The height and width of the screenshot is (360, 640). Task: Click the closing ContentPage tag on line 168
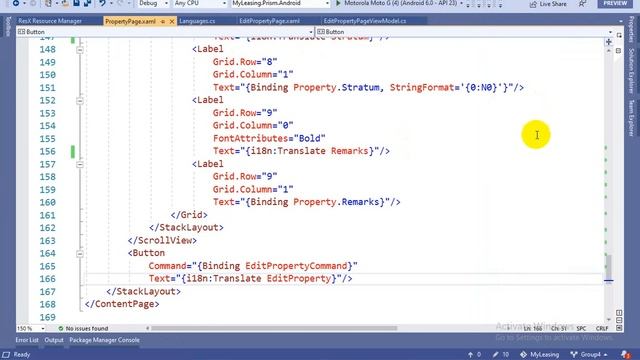(x=122, y=304)
